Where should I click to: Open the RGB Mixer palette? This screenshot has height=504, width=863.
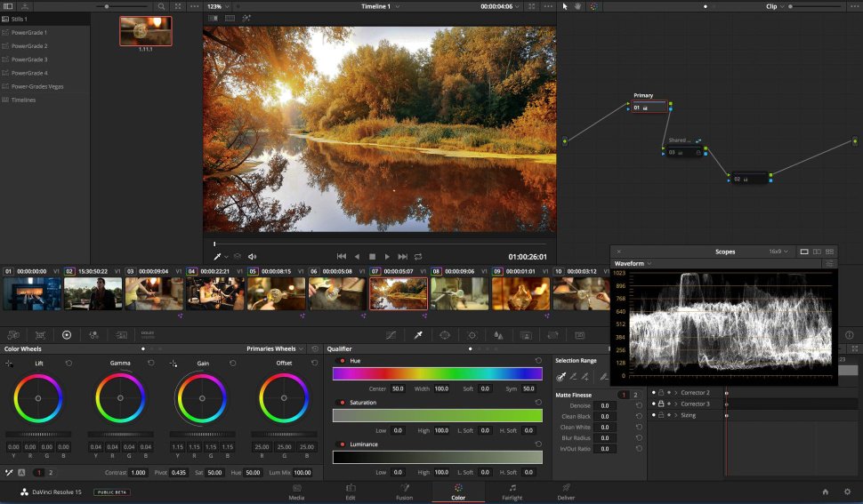[94, 335]
